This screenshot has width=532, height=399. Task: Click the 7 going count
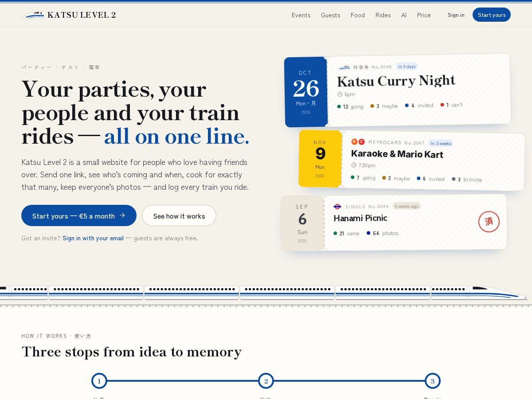click(x=363, y=178)
